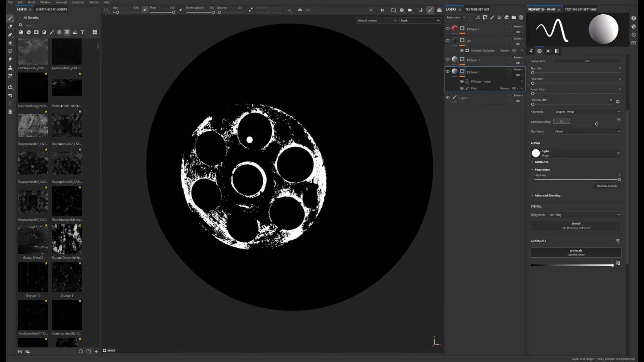Filter assets by Materials sphere icon
This screenshot has width=644, height=362.
[21, 32]
